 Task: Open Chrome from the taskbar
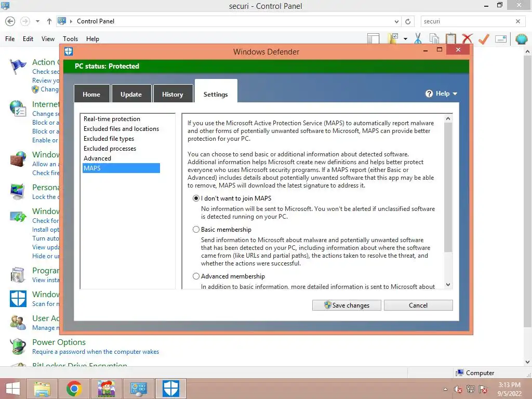pos(74,389)
